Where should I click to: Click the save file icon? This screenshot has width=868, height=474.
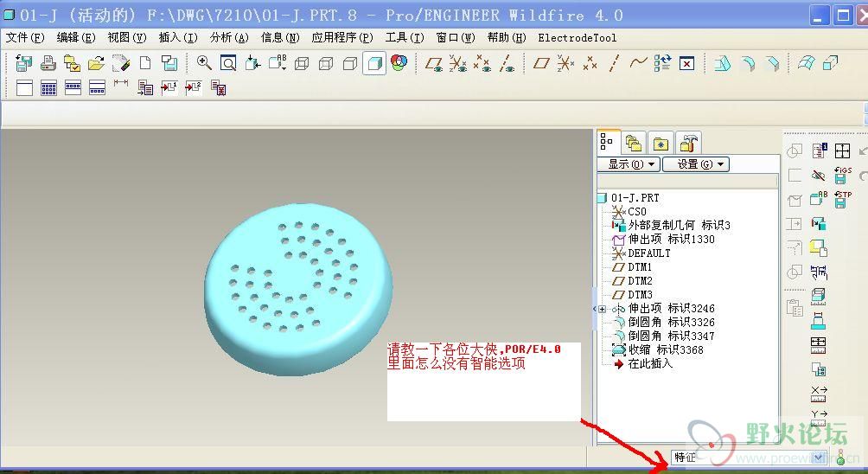(24, 64)
